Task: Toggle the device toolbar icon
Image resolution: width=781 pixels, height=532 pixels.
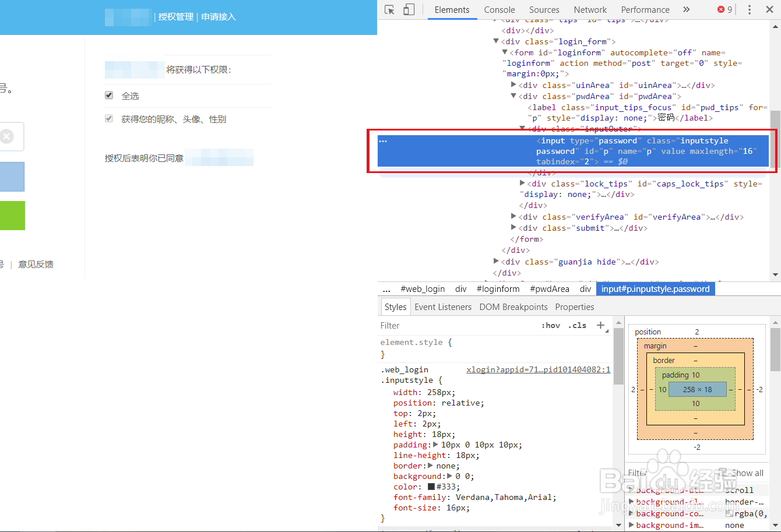Action: [x=409, y=10]
